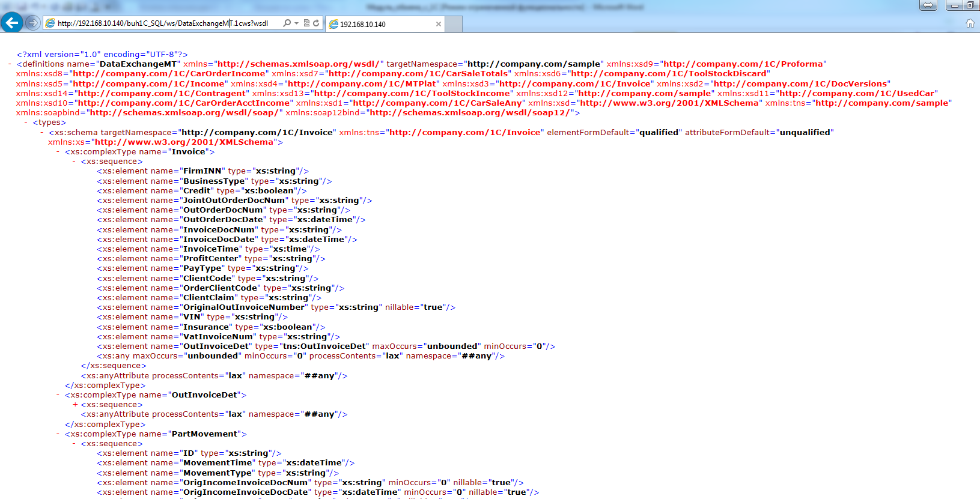Viewport: 980px width, 499px height.
Task: Collapse the complexType named Invoice
Action: coord(58,152)
